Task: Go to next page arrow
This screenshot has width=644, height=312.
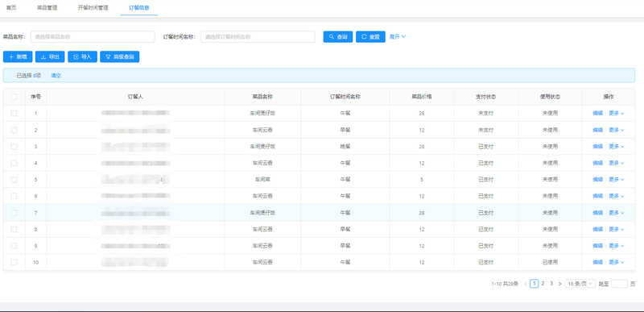Action: (x=559, y=284)
